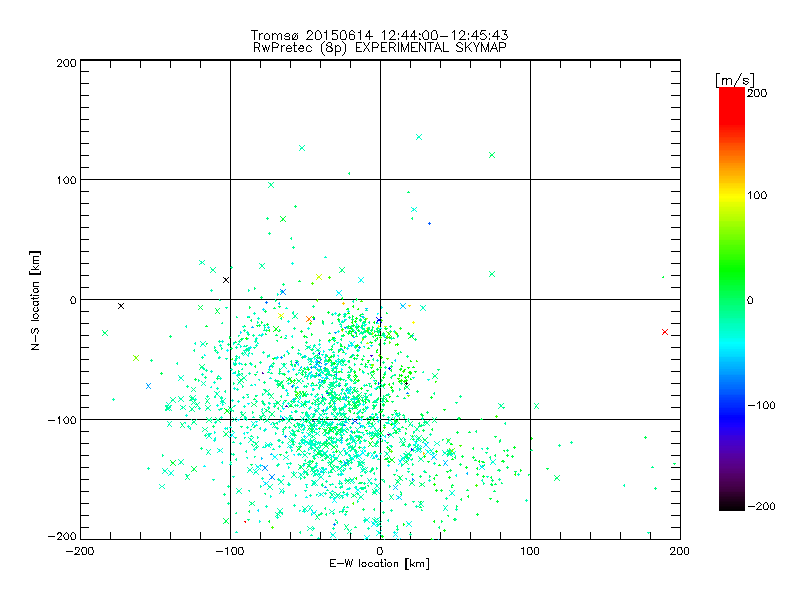Image resolution: width=800 pixels, height=600 pixels.
Task: Click the subtitle 'RwPretec (8p) EXPERIMENTAL SKYMAP'
Action: click(379, 47)
